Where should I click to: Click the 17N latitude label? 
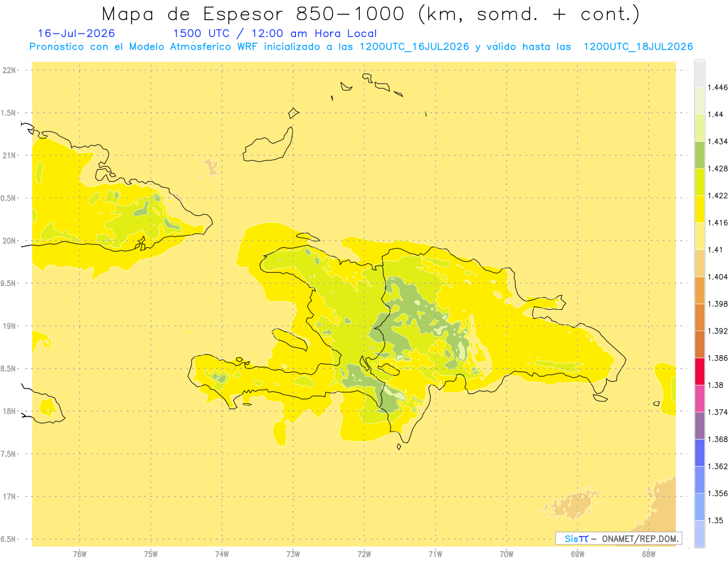pos(9,497)
